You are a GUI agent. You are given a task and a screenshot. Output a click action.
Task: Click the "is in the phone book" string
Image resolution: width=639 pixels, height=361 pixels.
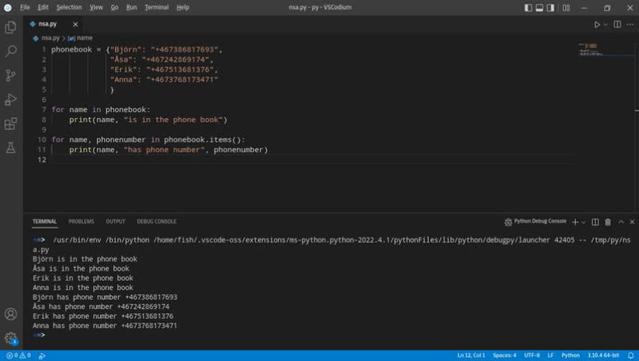click(173, 120)
